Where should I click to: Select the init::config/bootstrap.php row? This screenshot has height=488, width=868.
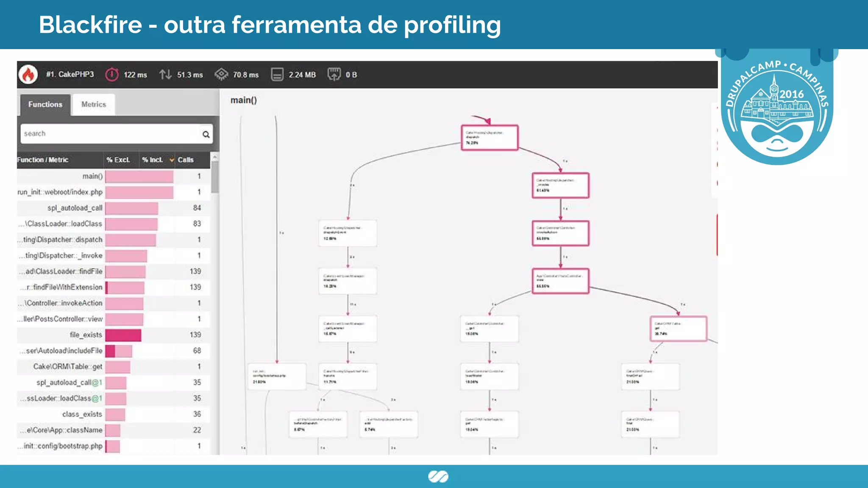[114, 446]
